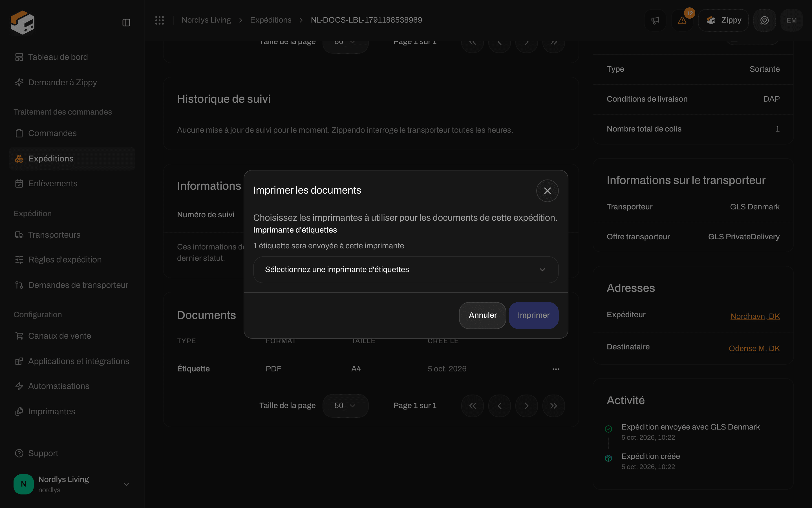Screen dimensions: 812x508
Task: Open Commandes in sidebar
Action: [72, 133]
